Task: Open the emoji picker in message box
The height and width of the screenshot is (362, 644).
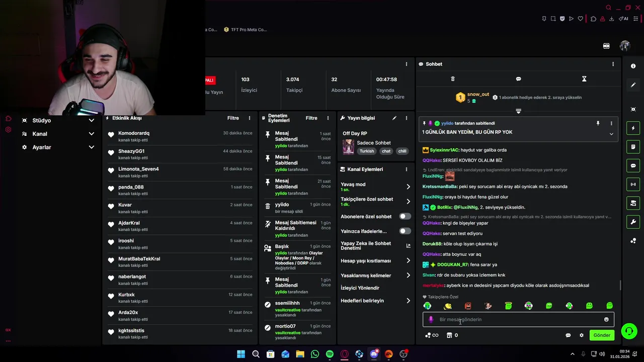Action: point(606,319)
